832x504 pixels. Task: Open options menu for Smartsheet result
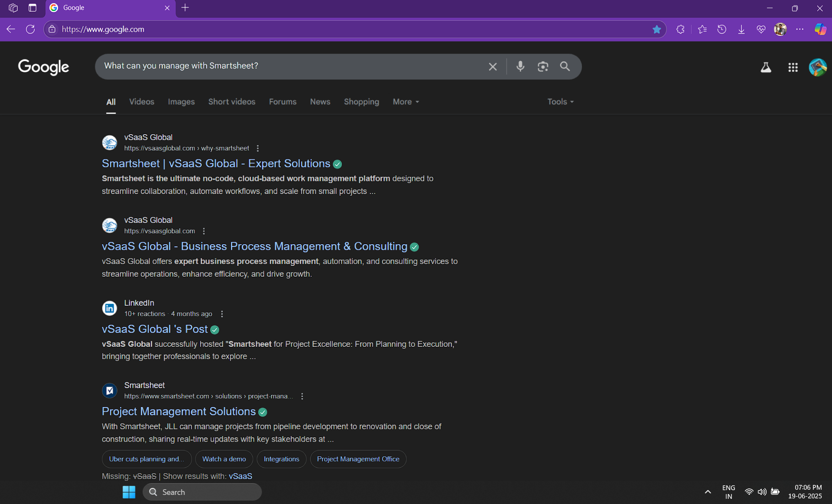coord(302,396)
